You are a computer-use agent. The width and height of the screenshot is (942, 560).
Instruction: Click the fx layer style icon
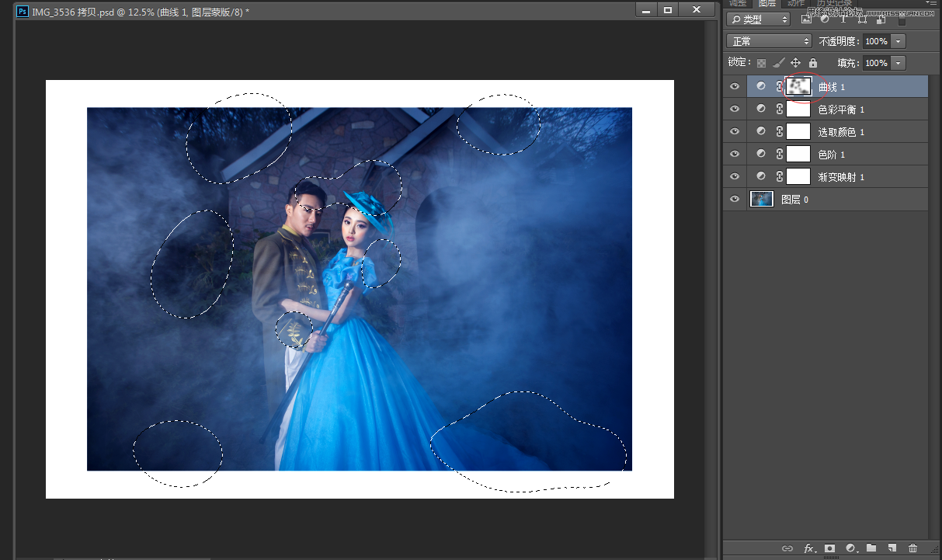pyautogui.click(x=808, y=548)
